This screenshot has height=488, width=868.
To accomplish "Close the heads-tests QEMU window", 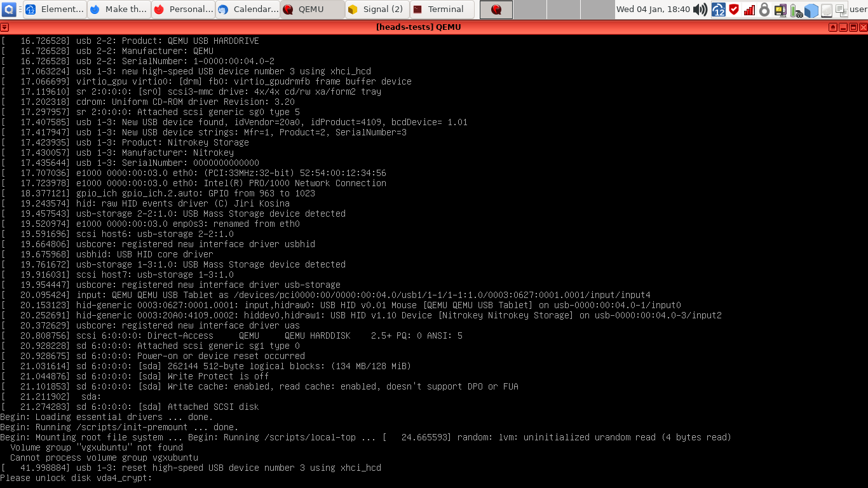I will point(863,27).
